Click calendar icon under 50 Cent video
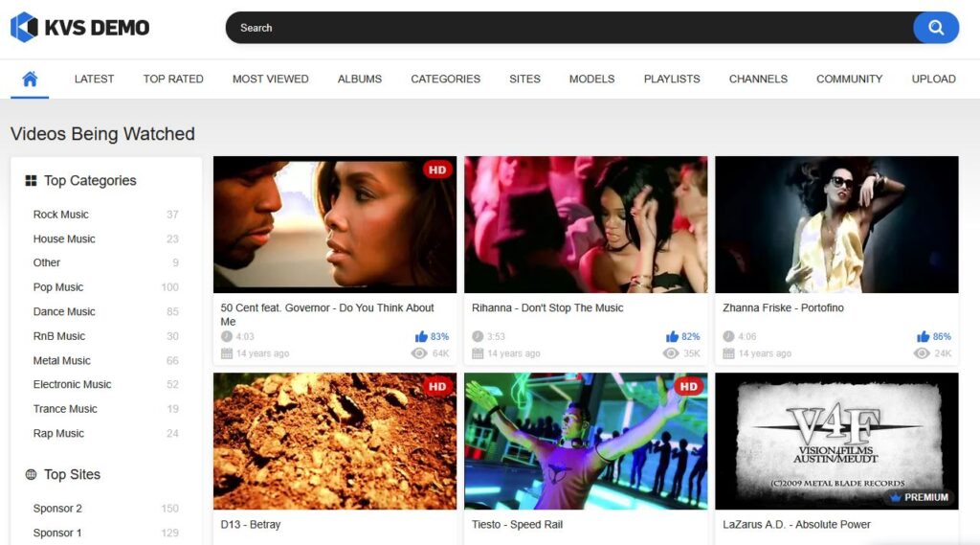The height and width of the screenshot is (545, 980). tap(226, 353)
